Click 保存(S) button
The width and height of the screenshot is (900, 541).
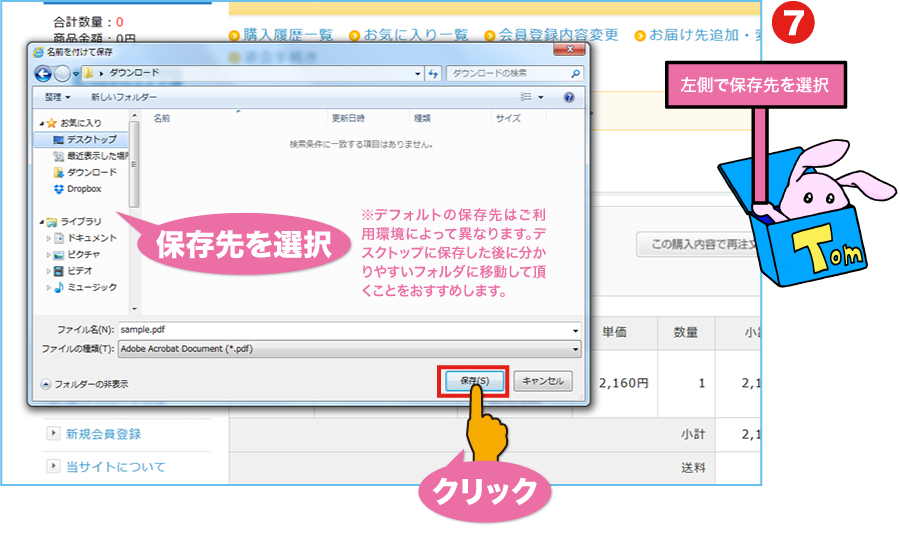[x=474, y=381]
